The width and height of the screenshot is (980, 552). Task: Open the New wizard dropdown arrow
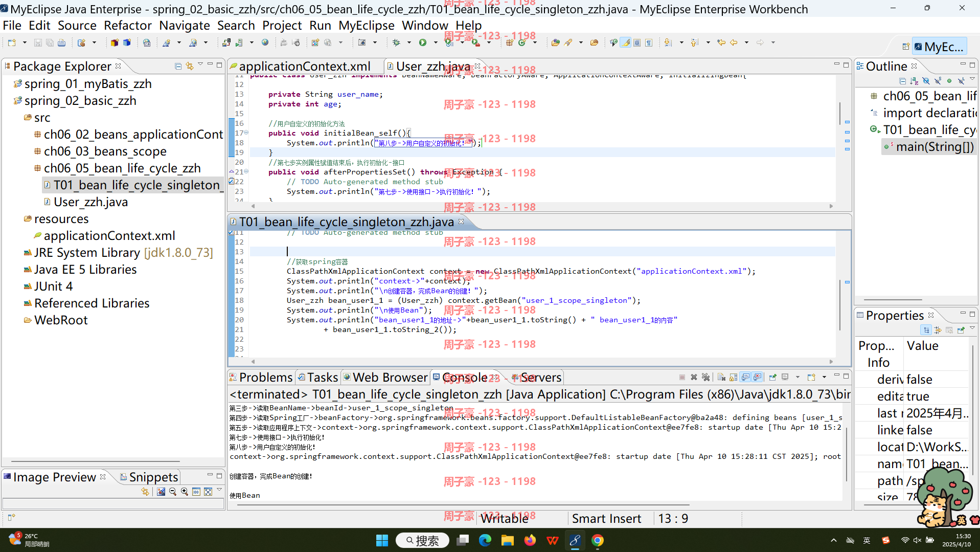pos(25,43)
